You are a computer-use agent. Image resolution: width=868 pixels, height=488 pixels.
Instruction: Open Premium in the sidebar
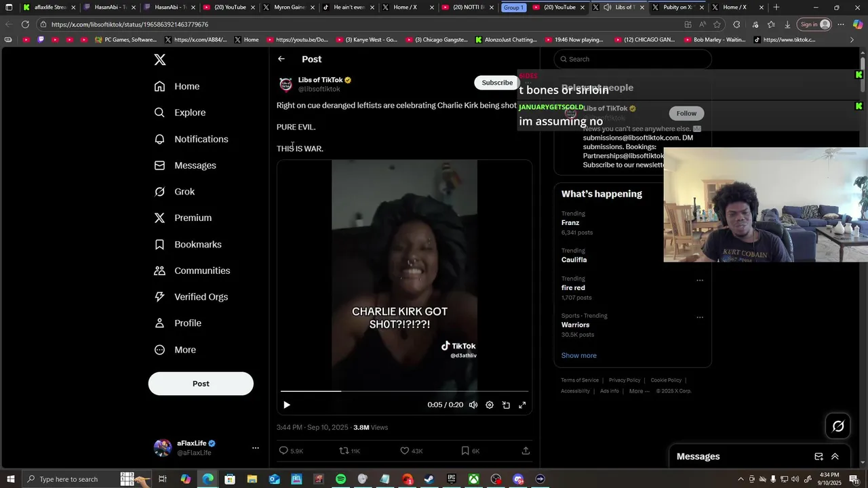[183, 218]
